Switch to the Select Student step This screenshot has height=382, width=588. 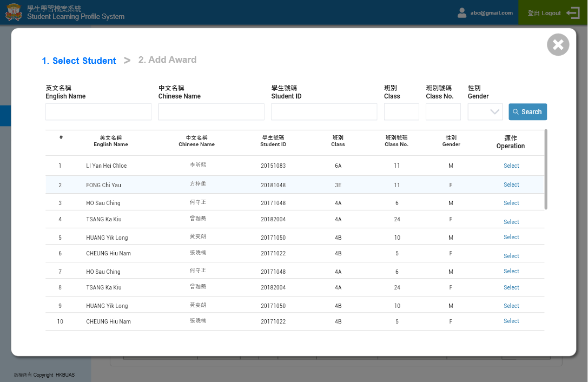(x=79, y=61)
